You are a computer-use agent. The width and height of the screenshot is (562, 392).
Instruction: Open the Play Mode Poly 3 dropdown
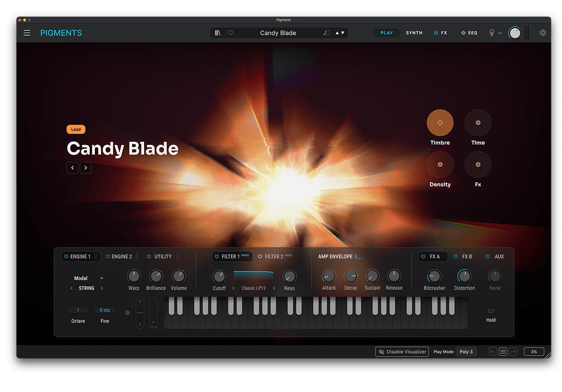(466, 352)
